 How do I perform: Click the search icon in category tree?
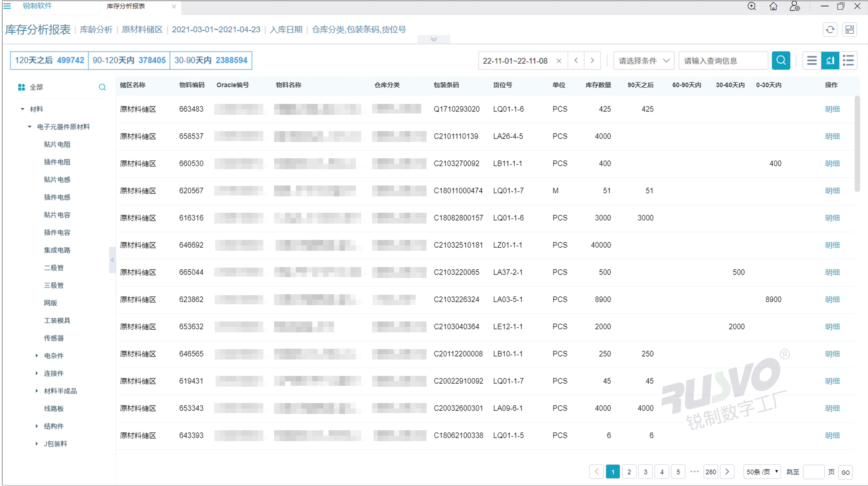click(x=102, y=87)
